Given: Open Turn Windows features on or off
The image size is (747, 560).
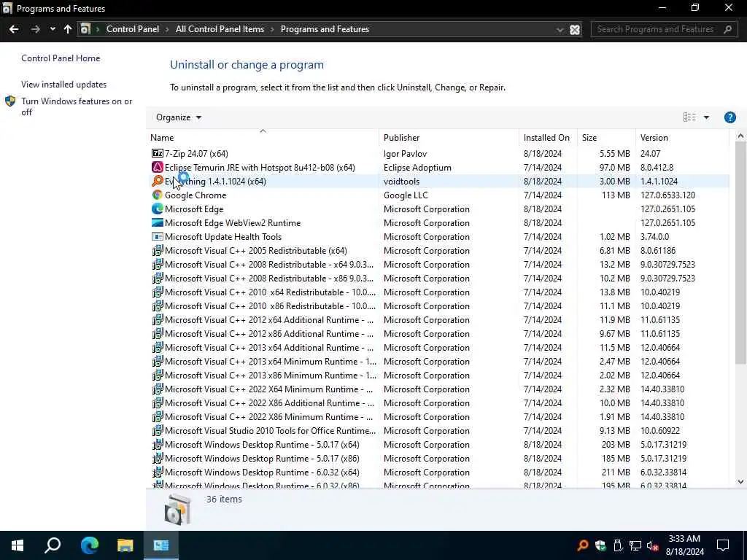Looking at the screenshot, I should pos(77,106).
